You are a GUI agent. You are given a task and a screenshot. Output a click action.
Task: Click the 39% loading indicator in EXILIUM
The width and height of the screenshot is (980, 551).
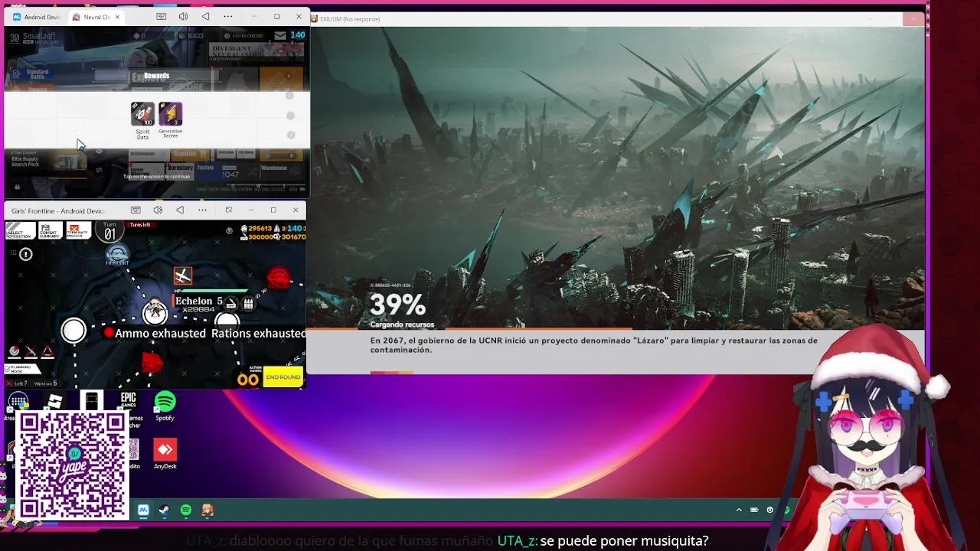coord(397,305)
